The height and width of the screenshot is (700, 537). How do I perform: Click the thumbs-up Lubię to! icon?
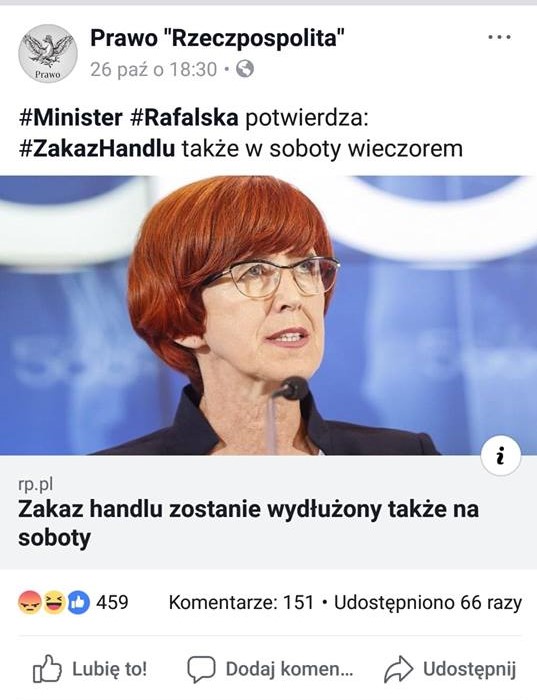47,669
